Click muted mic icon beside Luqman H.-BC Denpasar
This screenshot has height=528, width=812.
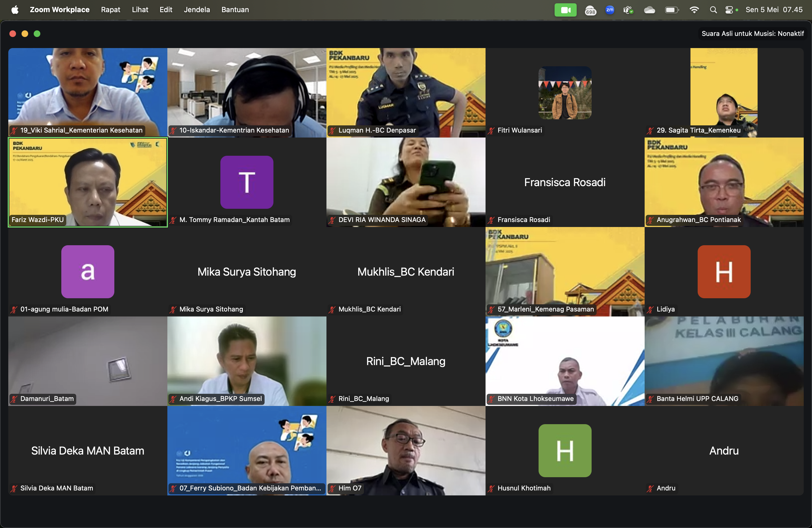[332, 130]
